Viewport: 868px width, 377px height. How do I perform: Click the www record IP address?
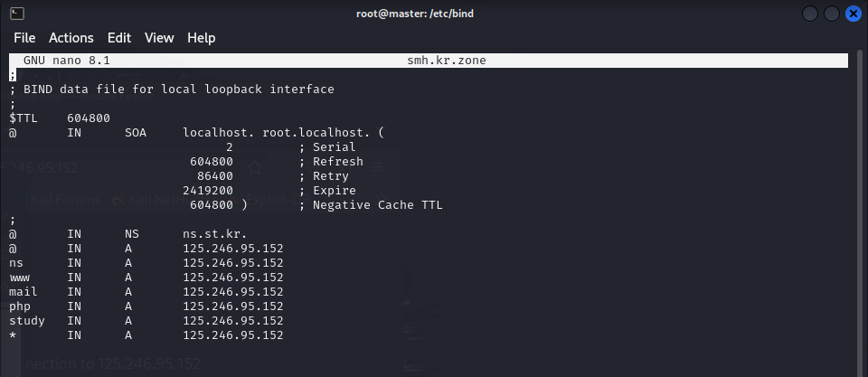coord(233,277)
